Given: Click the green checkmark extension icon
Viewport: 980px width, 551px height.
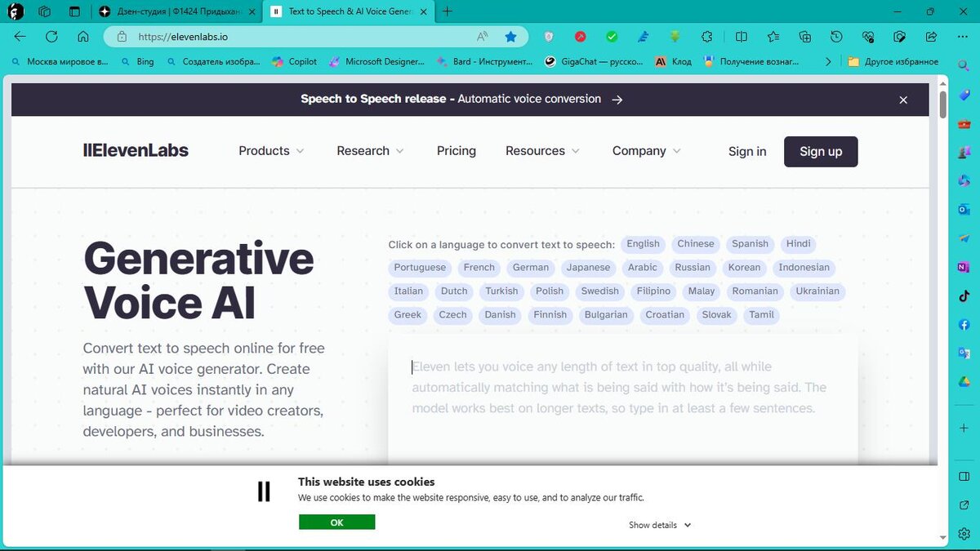Looking at the screenshot, I should pyautogui.click(x=612, y=37).
